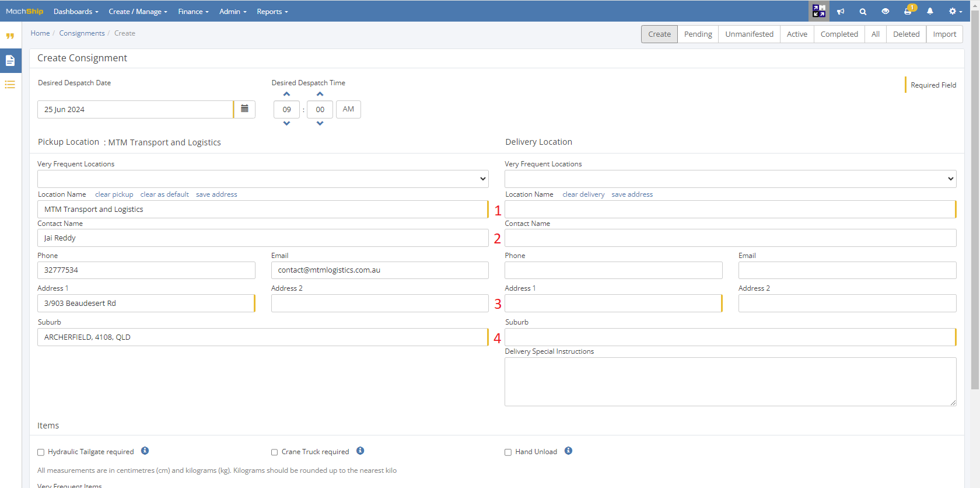The height and width of the screenshot is (488, 980).
Task: Go to Home breadcrumb link
Action: coord(40,33)
